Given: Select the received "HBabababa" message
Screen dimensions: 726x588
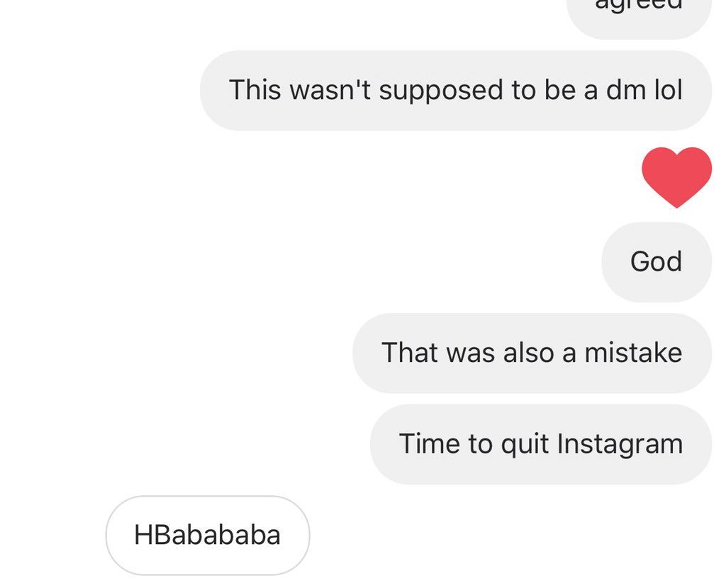Looking at the screenshot, I should [207, 535].
